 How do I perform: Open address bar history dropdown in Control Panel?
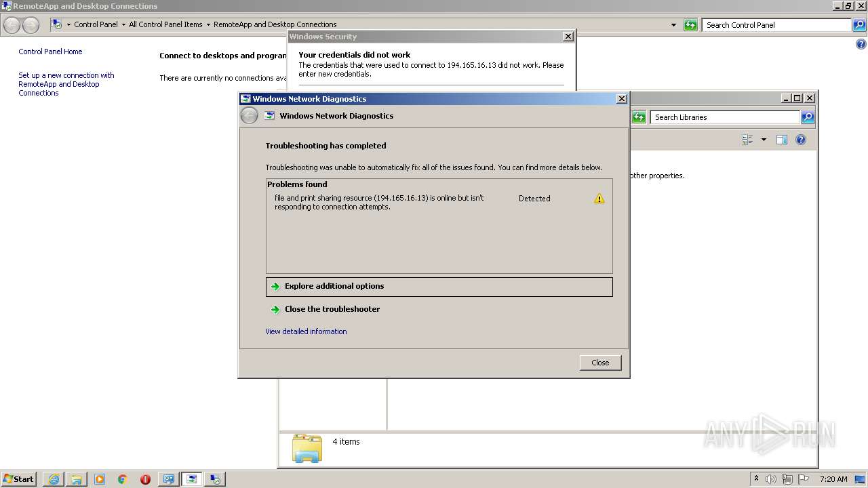click(x=673, y=25)
